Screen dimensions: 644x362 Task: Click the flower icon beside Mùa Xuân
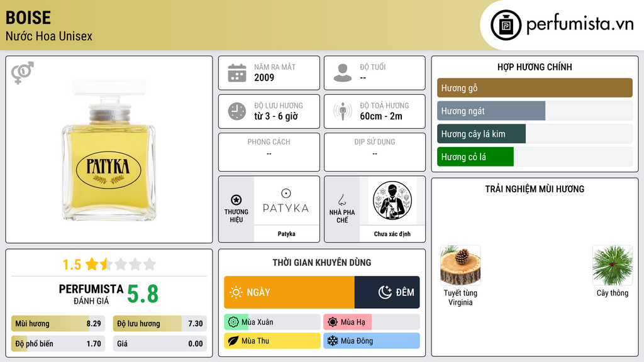[x=233, y=322]
